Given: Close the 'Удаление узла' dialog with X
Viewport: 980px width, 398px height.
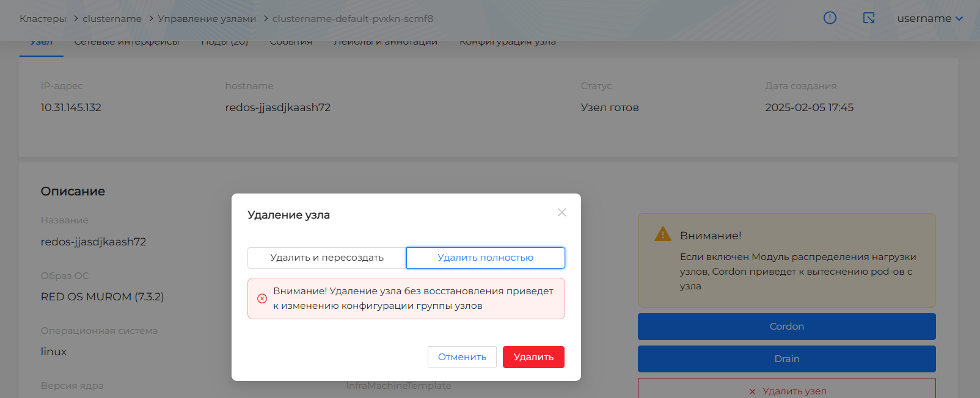Looking at the screenshot, I should 561,212.
